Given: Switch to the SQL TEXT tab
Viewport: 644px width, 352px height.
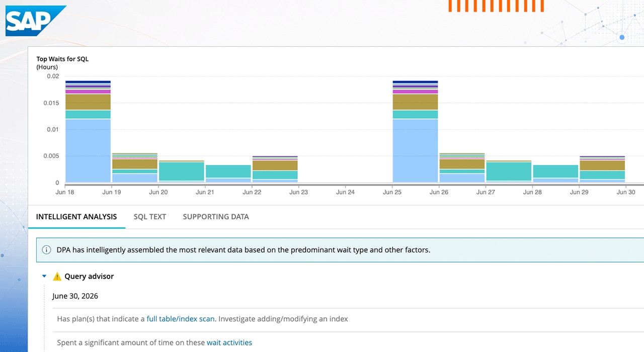Looking at the screenshot, I should tap(150, 217).
